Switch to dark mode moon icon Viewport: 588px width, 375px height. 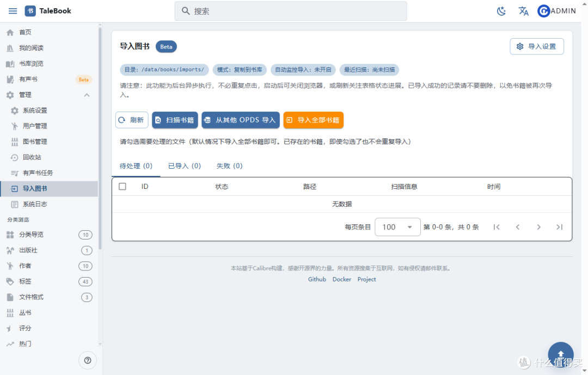pyautogui.click(x=501, y=11)
